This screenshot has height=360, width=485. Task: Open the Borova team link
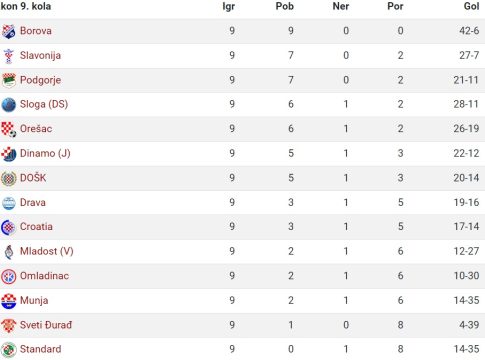click(36, 31)
